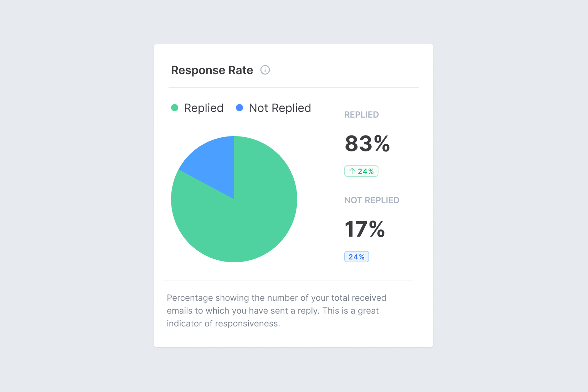Expand details under the NOT REPLIED section
Screen dimensions: 588x392
tap(372, 200)
